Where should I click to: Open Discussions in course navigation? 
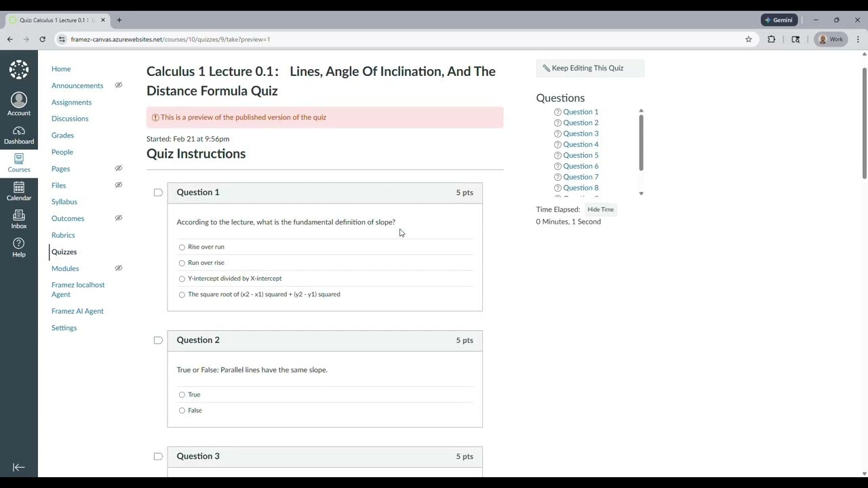click(x=70, y=119)
